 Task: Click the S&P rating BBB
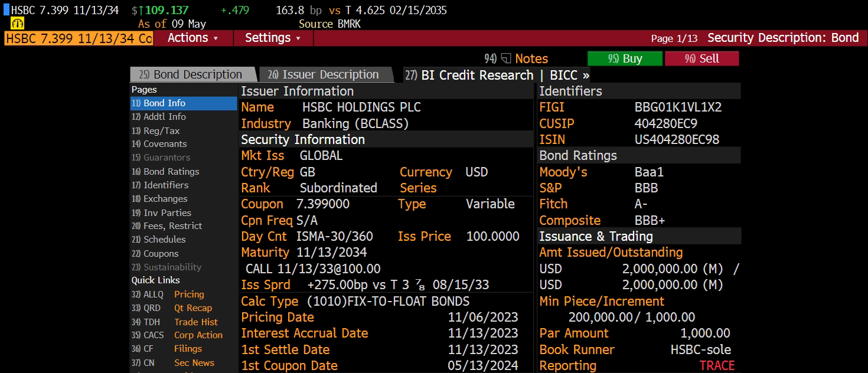tap(647, 188)
